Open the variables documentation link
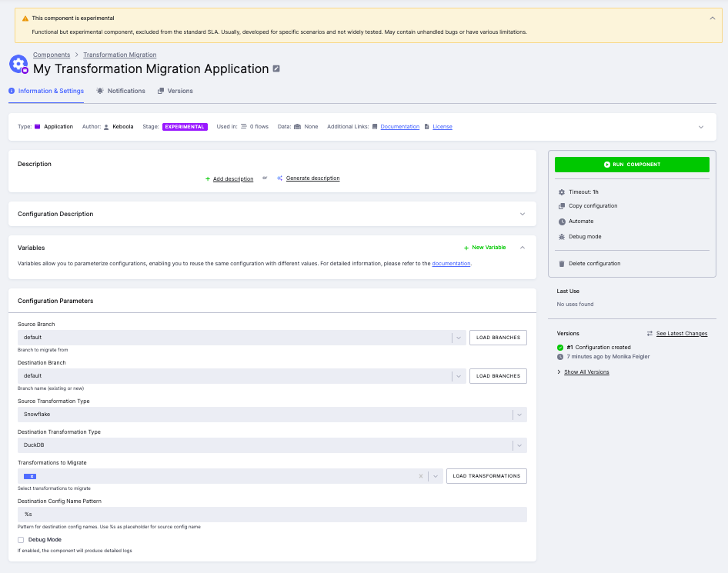728x573 pixels. 451,264
